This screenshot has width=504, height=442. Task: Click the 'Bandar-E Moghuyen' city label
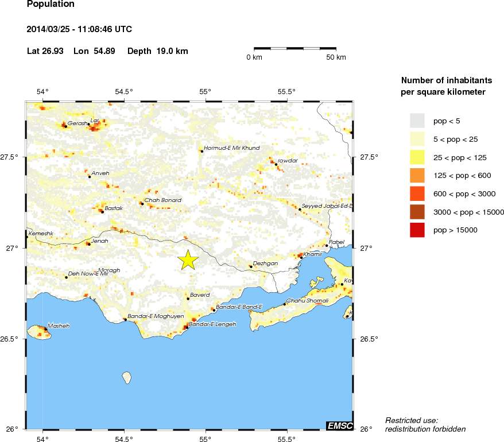156,316
